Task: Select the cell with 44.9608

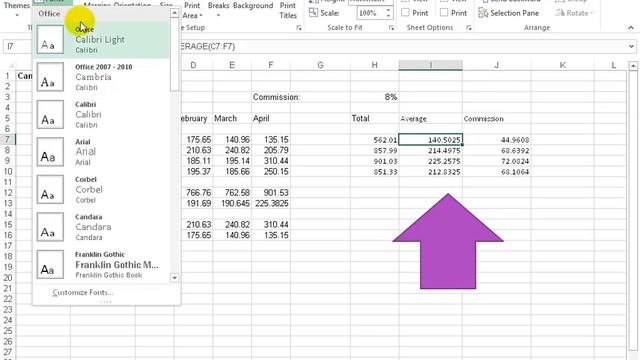Action: [x=497, y=140]
